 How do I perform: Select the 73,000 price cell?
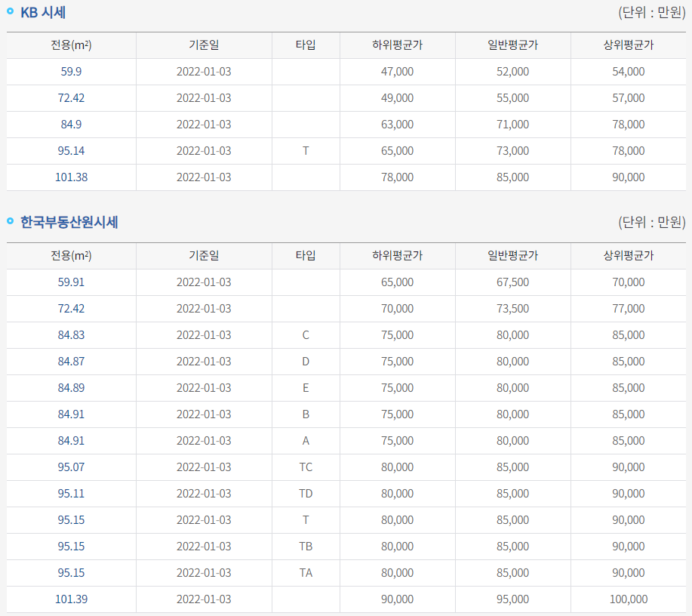[x=513, y=151]
